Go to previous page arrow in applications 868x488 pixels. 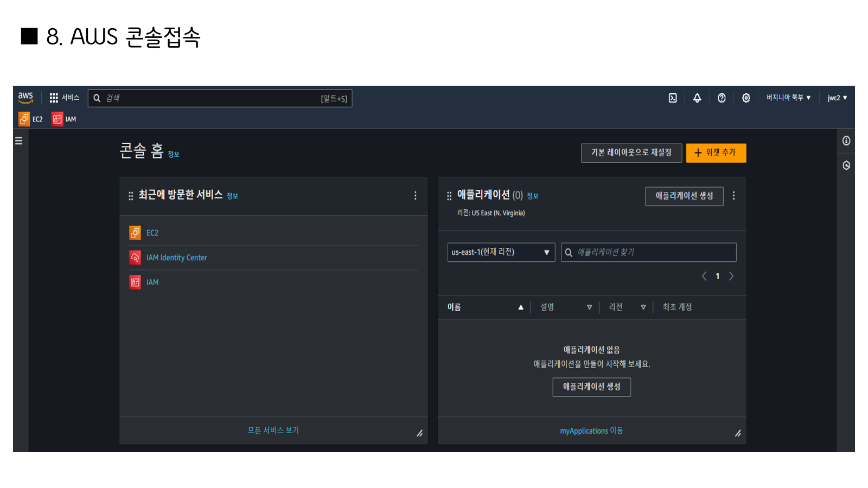[x=704, y=276]
